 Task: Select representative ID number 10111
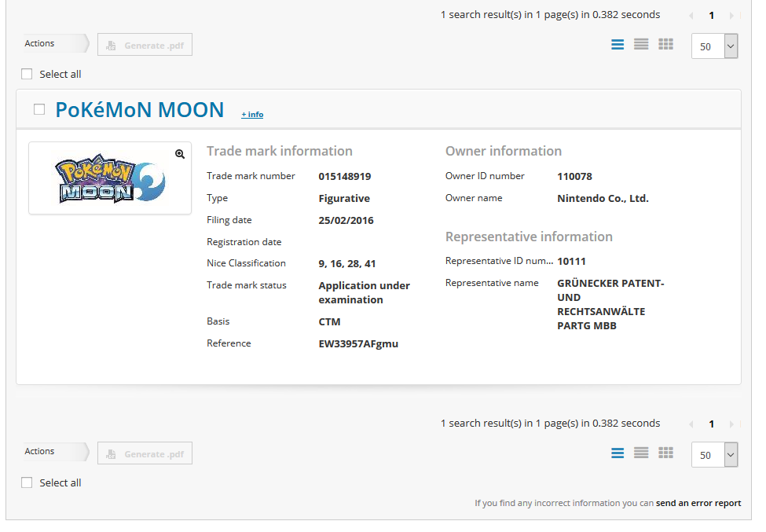572,262
